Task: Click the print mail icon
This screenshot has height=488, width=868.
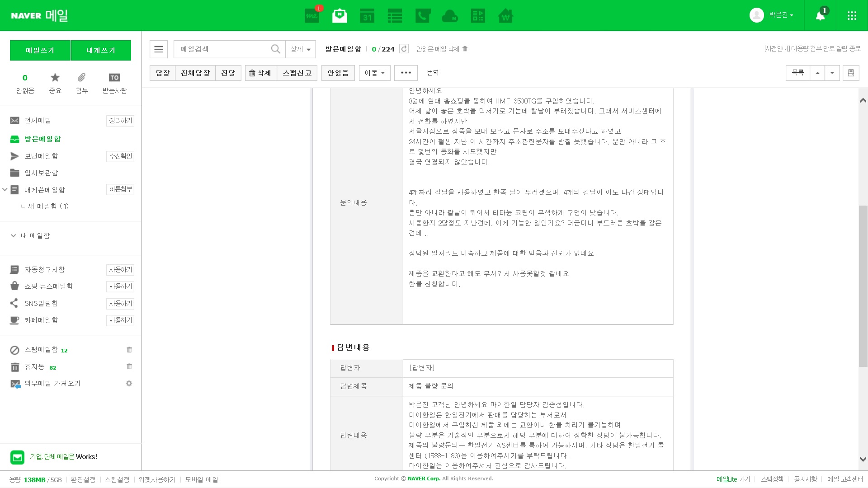Action: pyautogui.click(x=851, y=73)
